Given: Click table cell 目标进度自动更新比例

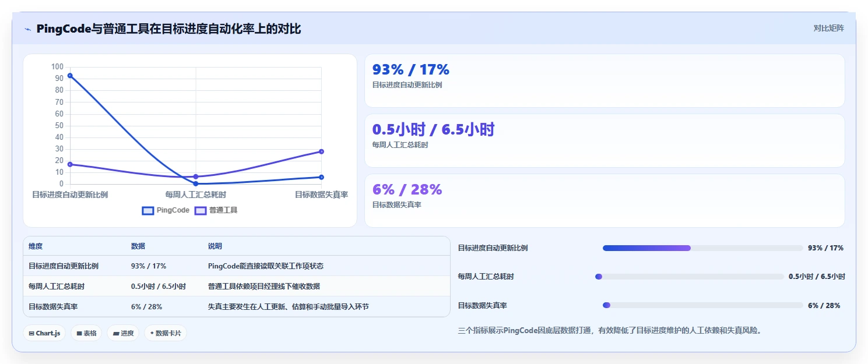Looking at the screenshot, I should click(x=64, y=266).
